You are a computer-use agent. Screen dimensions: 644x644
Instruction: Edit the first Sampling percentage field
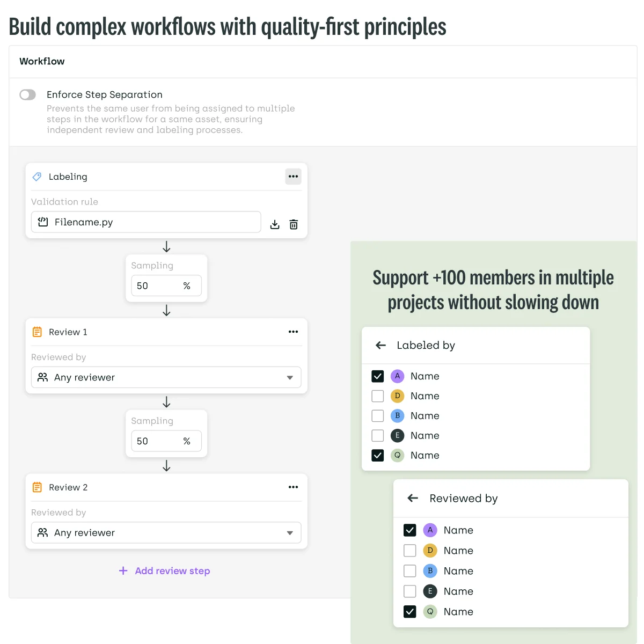click(x=166, y=286)
